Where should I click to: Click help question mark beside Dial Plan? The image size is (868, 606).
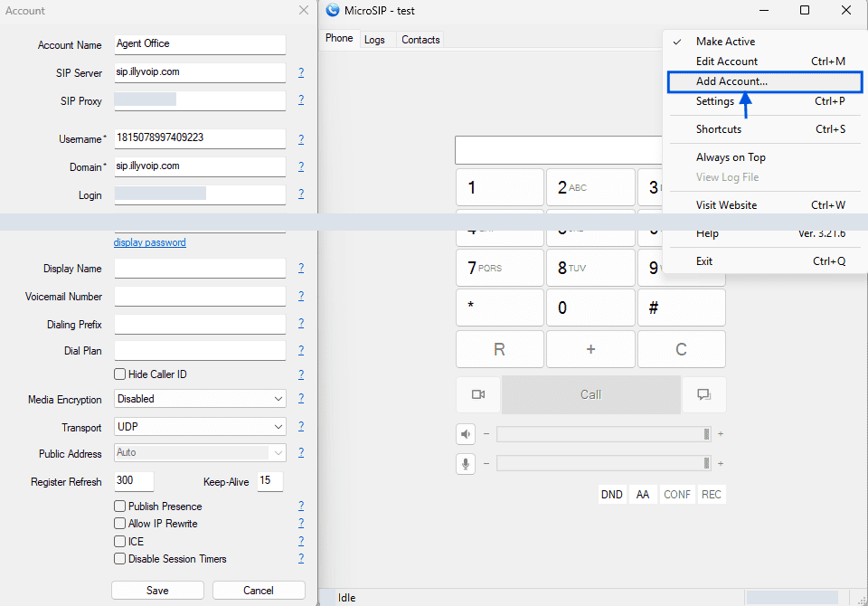click(x=301, y=350)
